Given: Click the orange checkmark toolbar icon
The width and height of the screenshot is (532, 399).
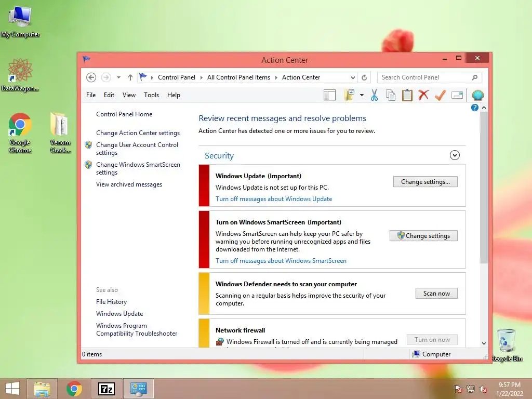Looking at the screenshot, I should [440, 96].
